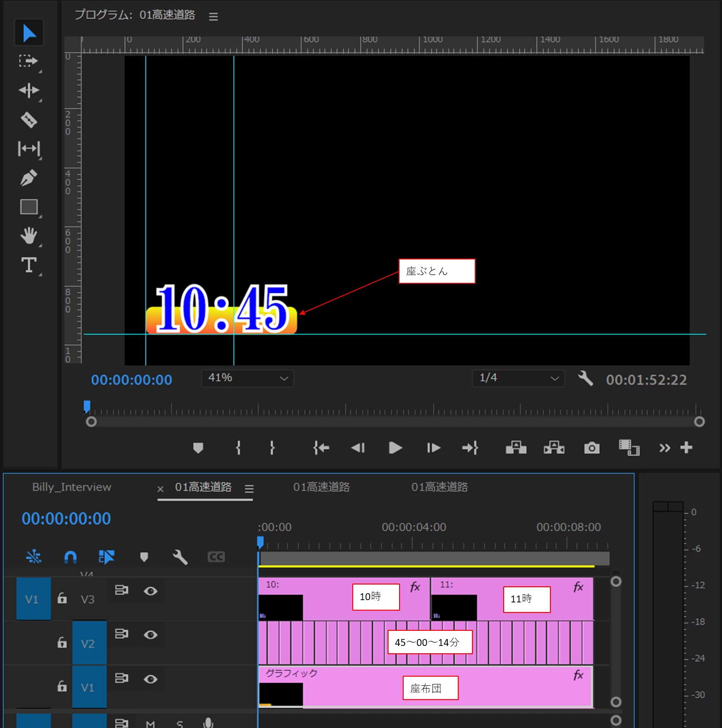Toggle sync lock on track V2
The image size is (722, 728).
(x=122, y=634)
